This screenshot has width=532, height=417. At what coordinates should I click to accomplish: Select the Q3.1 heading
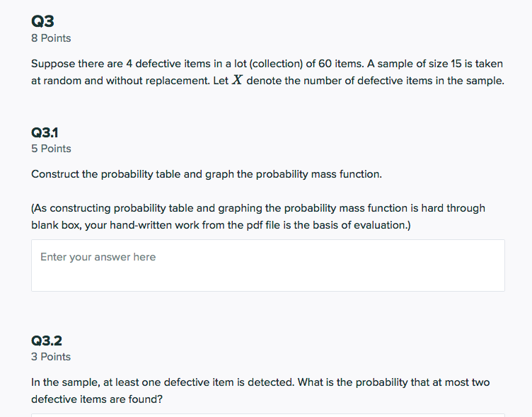coord(45,132)
